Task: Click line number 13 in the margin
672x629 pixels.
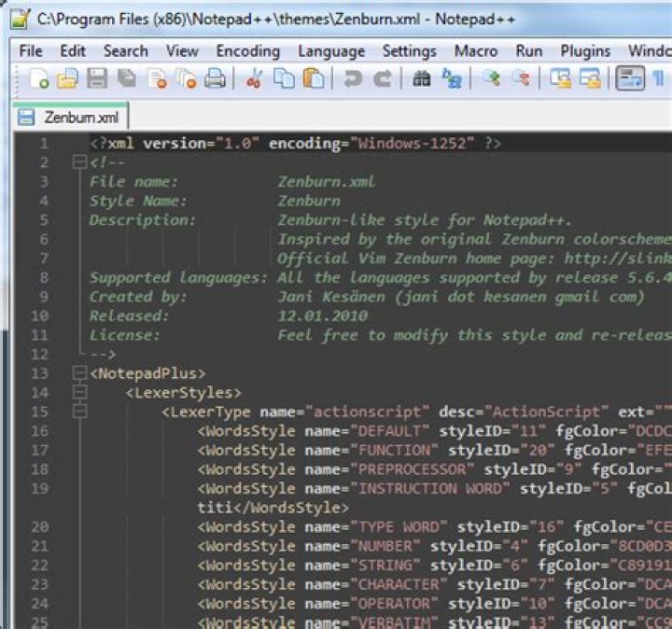Action: tap(39, 373)
